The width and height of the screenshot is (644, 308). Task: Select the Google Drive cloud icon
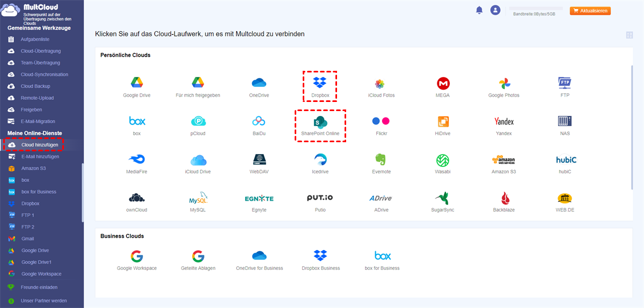coord(136,83)
